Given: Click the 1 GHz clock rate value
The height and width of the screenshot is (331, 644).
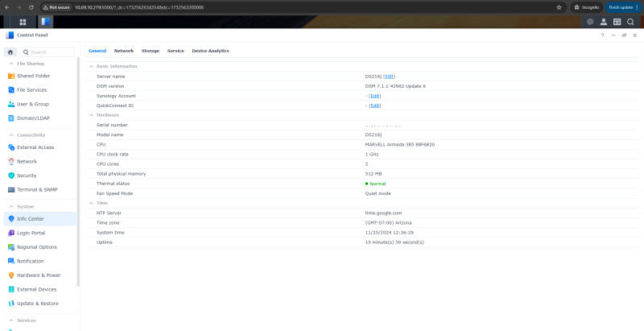Looking at the screenshot, I should (x=372, y=155).
